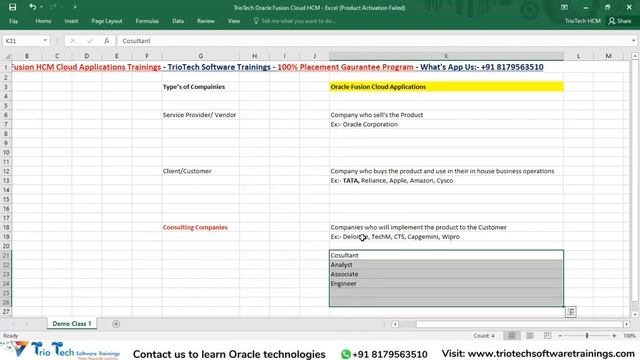Click the zoom in plus icon

click(614, 336)
